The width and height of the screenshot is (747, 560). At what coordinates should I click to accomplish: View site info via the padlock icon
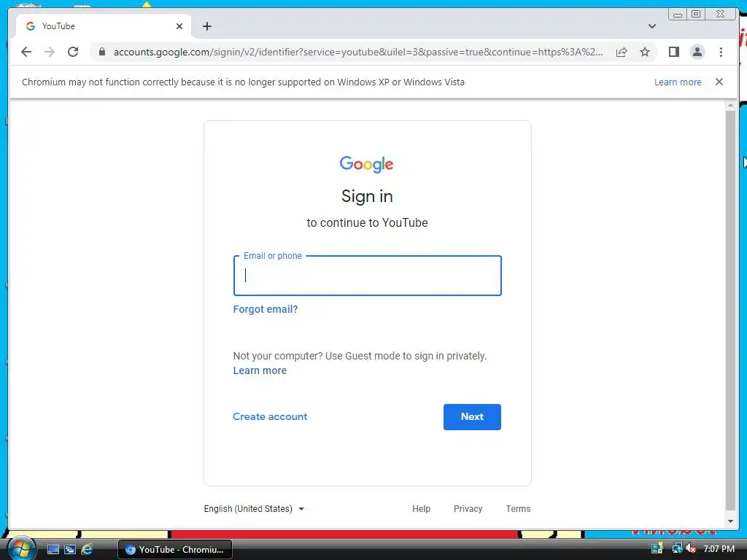coord(102,52)
